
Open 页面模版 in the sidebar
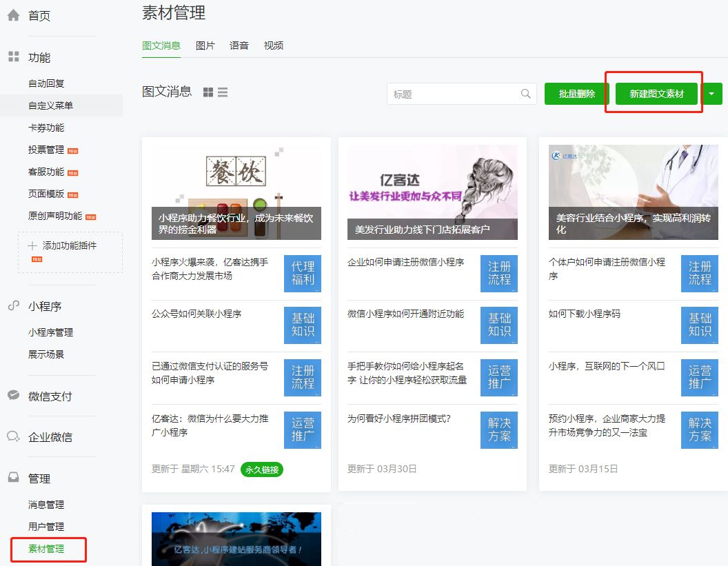pyautogui.click(x=46, y=194)
